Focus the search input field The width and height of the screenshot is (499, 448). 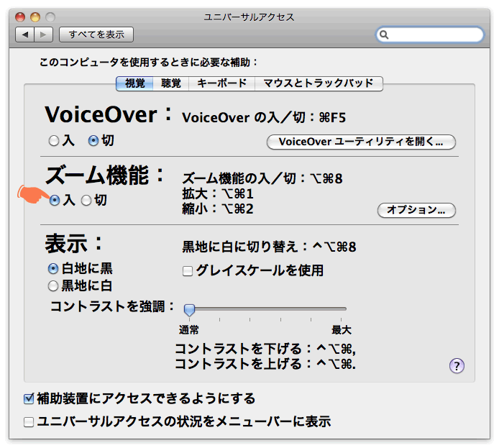point(430,35)
